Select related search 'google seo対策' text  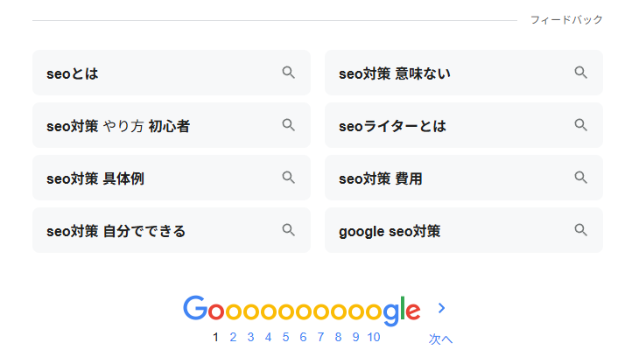(x=390, y=231)
